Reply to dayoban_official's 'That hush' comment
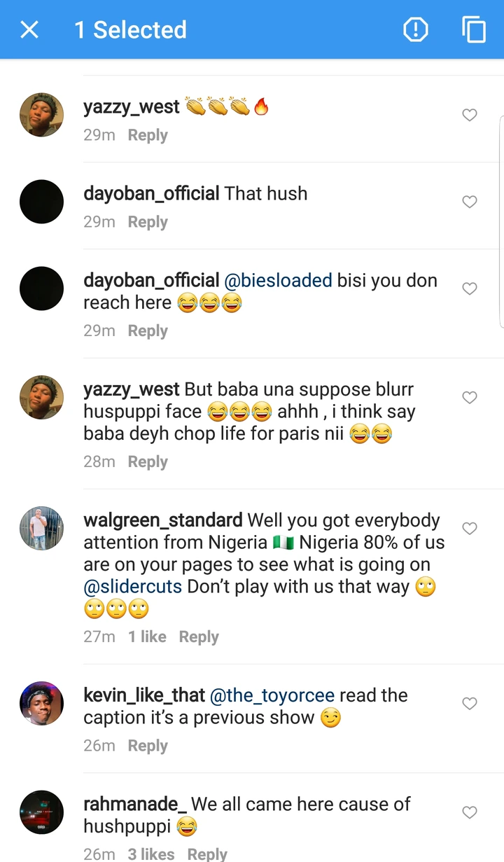 coord(148,222)
